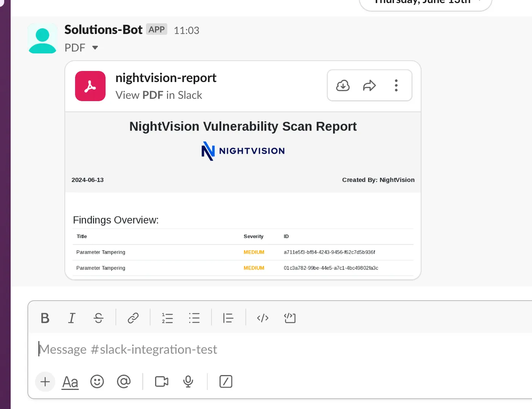The image size is (532, 409).
Task: Open the PDF preview thumbnail
Action: coord(243,195)
